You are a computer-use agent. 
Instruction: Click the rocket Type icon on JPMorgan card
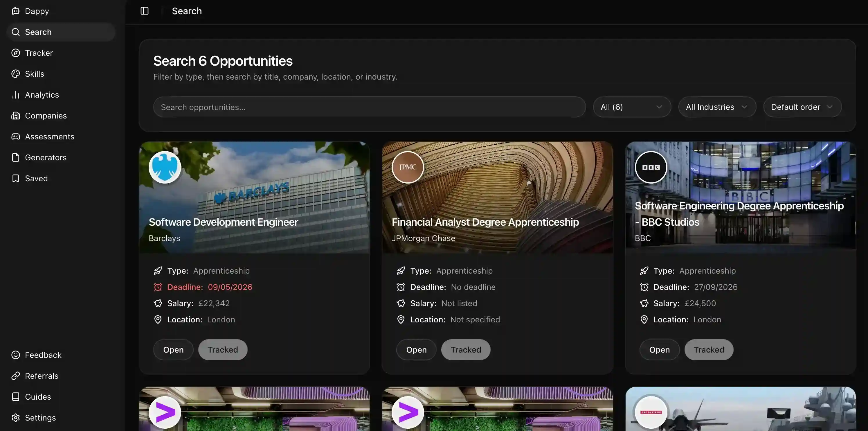(401, 271)
